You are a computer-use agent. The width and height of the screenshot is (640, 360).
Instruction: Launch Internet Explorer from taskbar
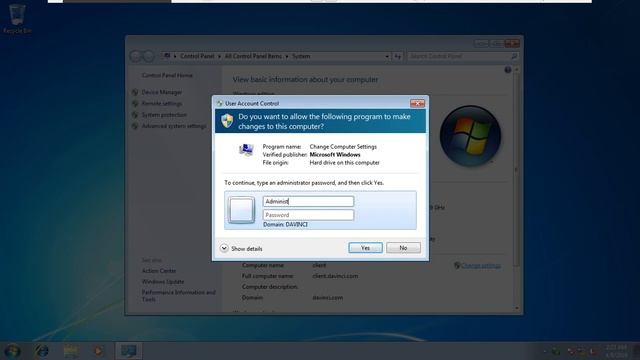pyautogui.click(x=42, y=351)
